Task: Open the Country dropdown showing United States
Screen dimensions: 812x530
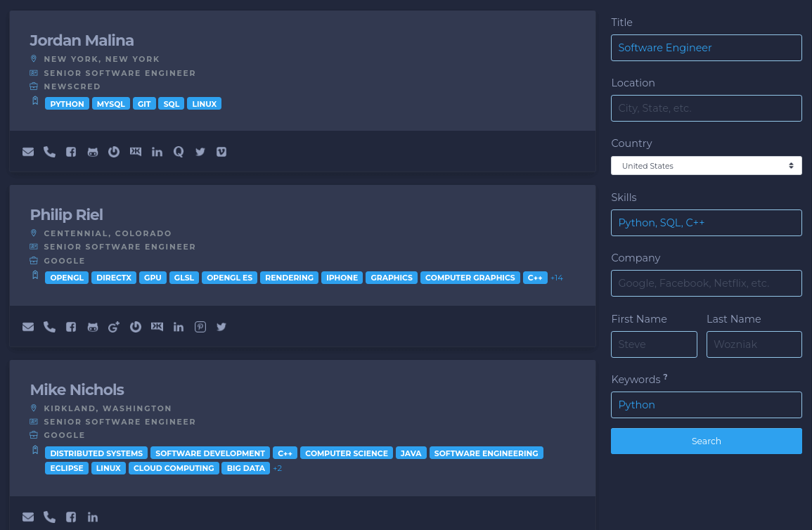Action: [706, 166]
